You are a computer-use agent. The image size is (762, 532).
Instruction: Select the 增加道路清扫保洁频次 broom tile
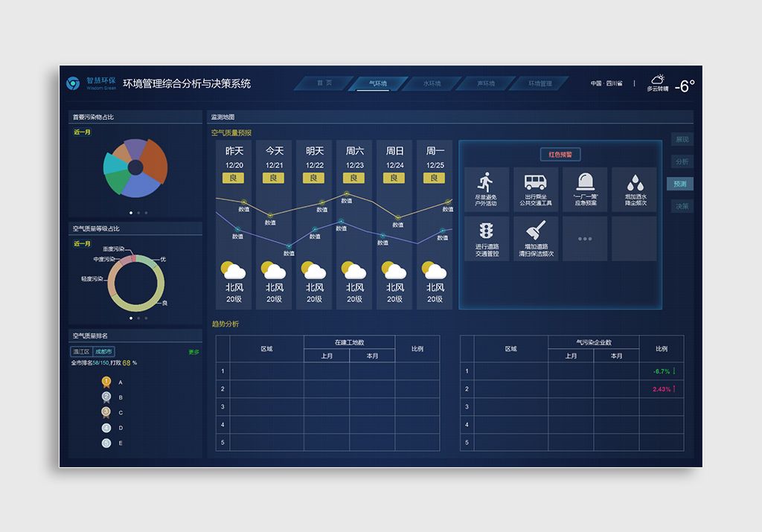click(536, 239)
